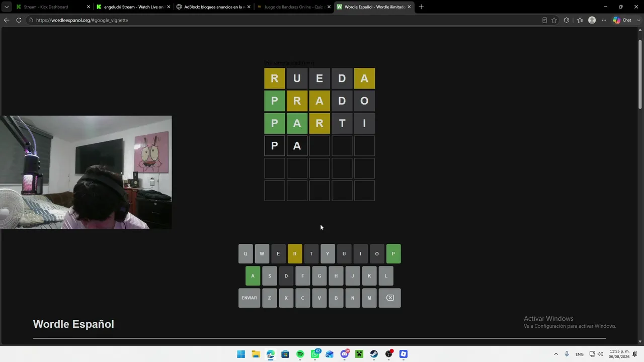Close the AdBlock tab
This screenshot has height=362, width=644.
249,7
